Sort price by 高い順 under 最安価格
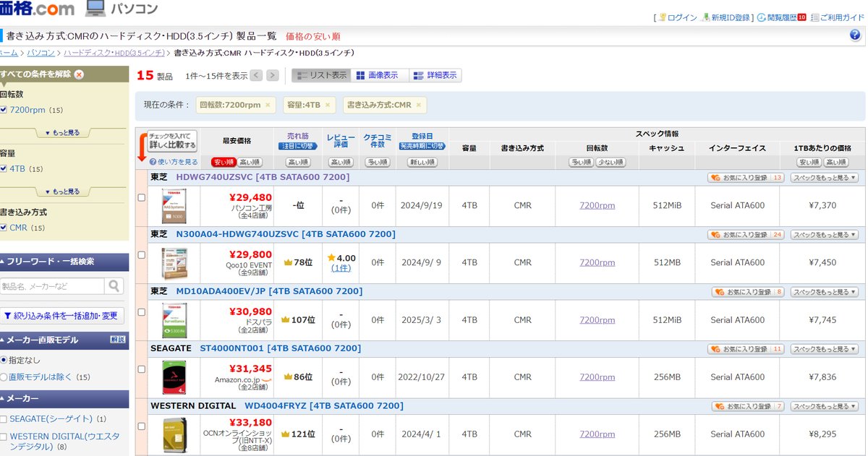 coord(250,163)
